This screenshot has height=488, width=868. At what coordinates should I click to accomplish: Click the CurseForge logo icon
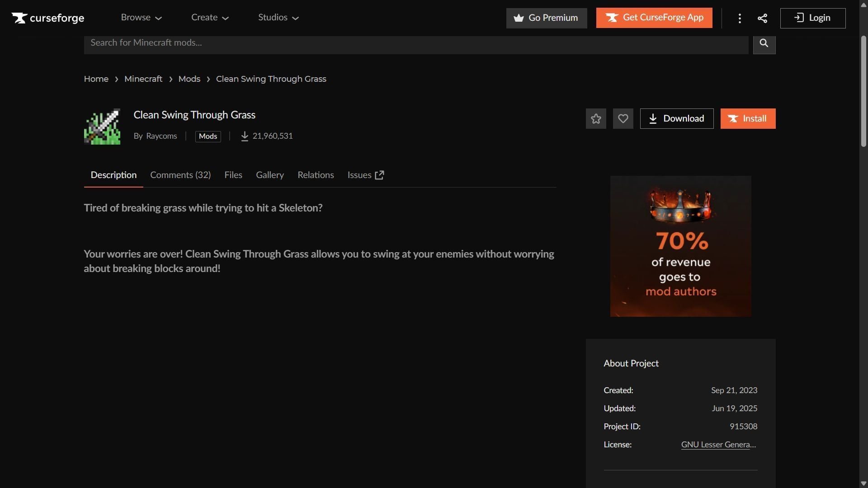point(19,18)
